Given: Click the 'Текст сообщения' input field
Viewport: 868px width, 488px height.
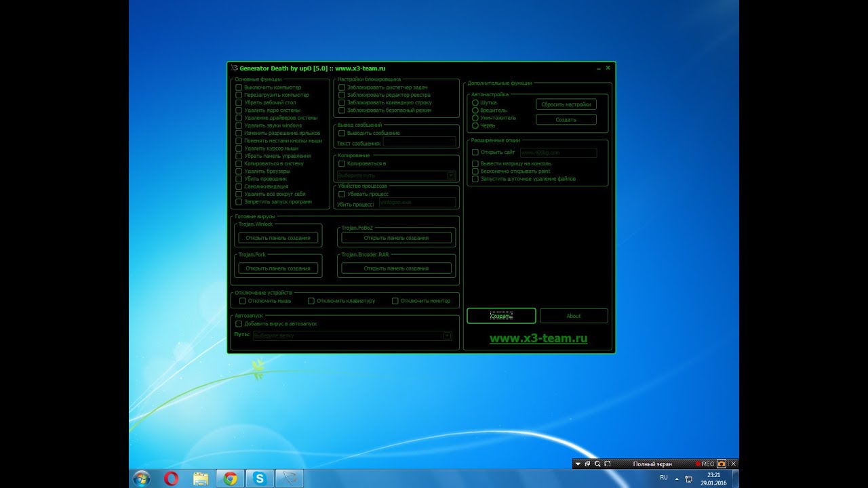Looking at the screenshot, I should click(x=420, y=142).
